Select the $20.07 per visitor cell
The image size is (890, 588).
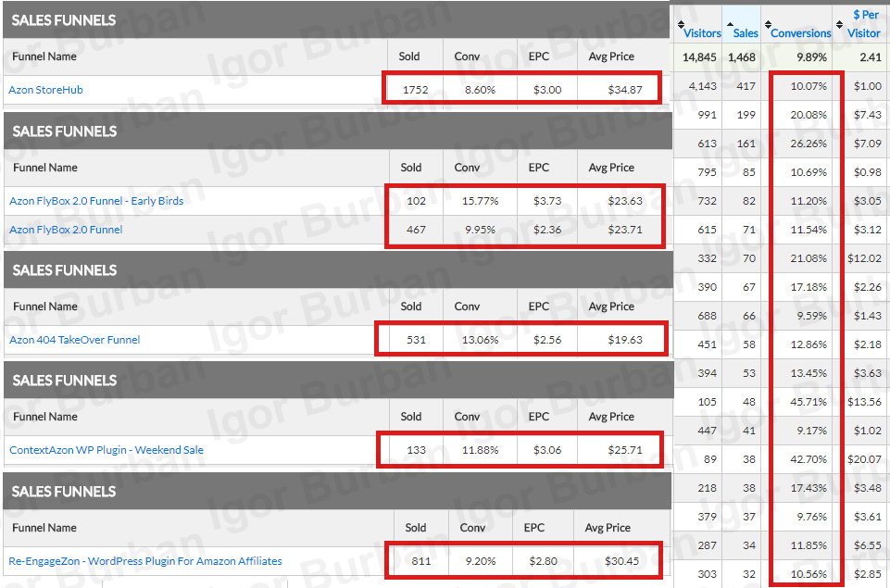(864, 459)
